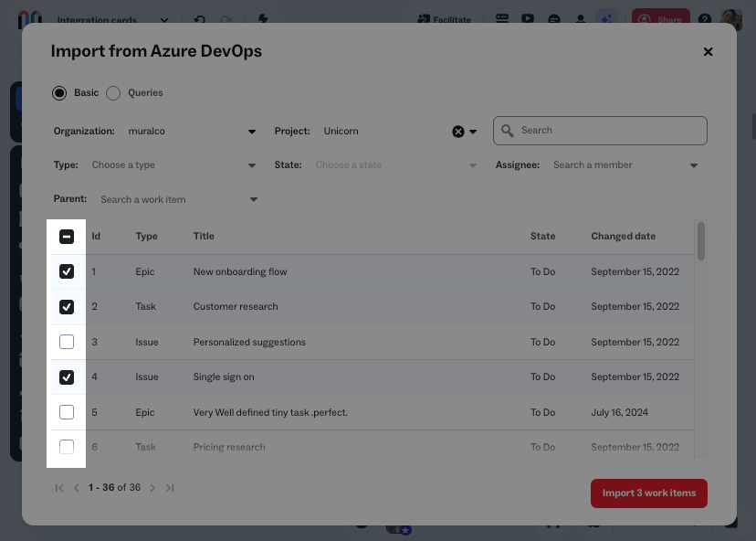Uncheck Customer research row checkbox
This screenshot has width=756, height=541.
(67, 307)
